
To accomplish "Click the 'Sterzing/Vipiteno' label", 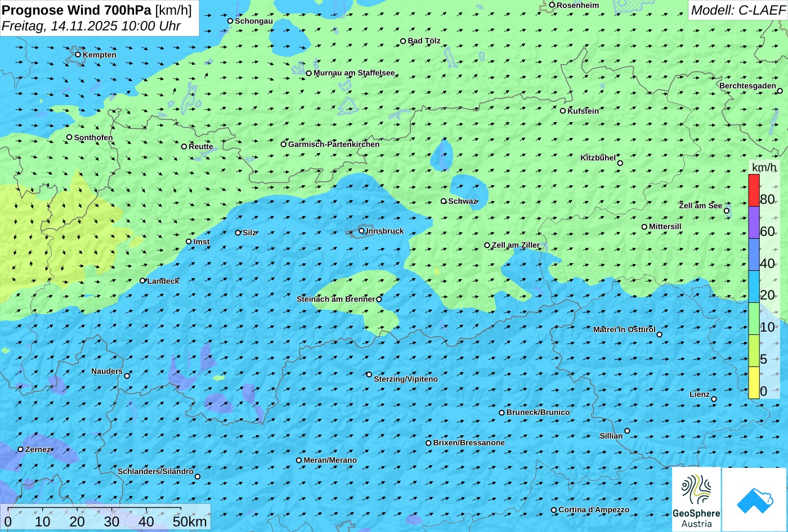I will tap(406, 379).
